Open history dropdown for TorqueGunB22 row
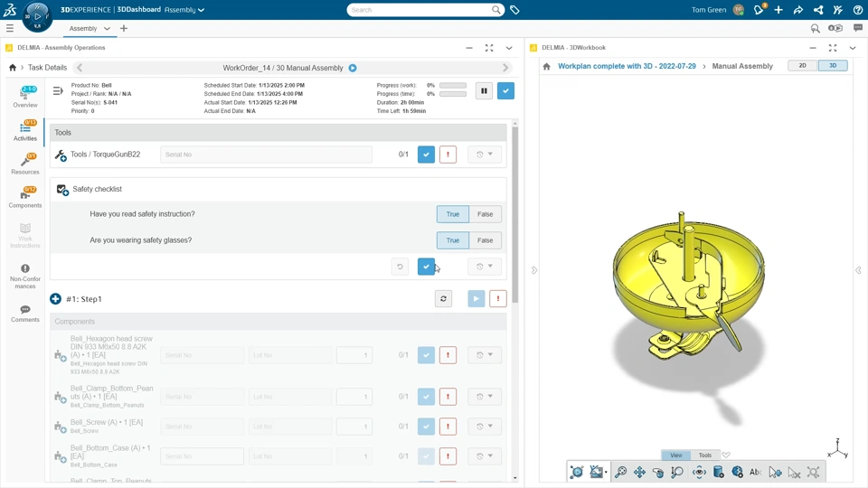The width and height of the screenshot is (868, 488). pyautogui.click(x=485, y=155)
